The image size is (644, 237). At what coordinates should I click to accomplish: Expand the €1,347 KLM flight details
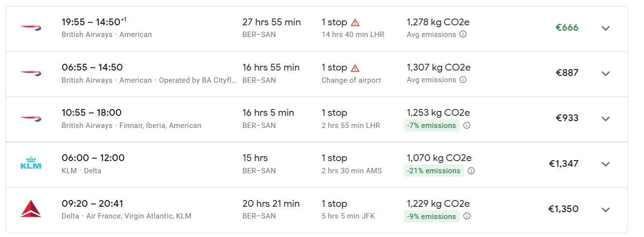tap(606, 164)
